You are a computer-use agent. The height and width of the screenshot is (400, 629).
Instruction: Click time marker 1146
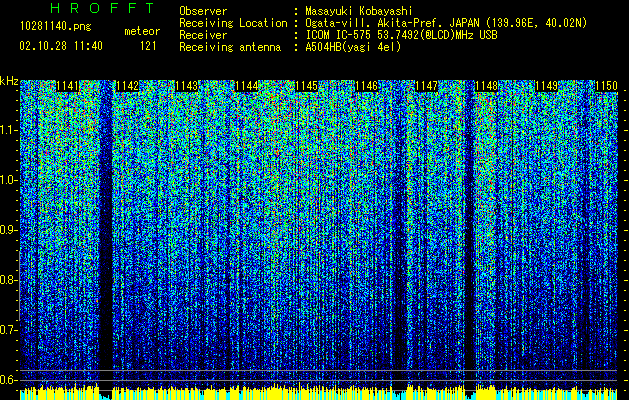[x=367, y=86]
